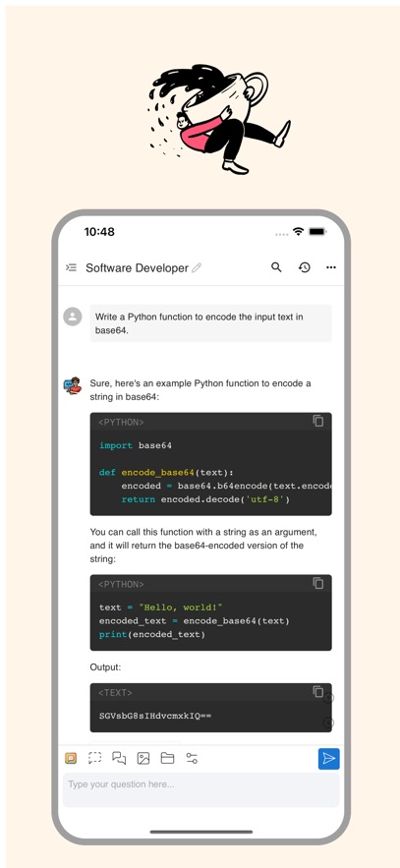Select the dashed message selection icon
The image size is (400, 868).
[94, 758]
